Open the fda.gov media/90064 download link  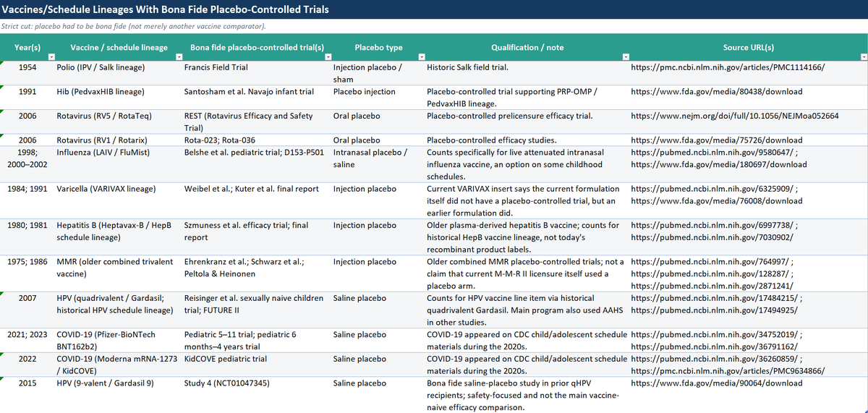point(716,383)
